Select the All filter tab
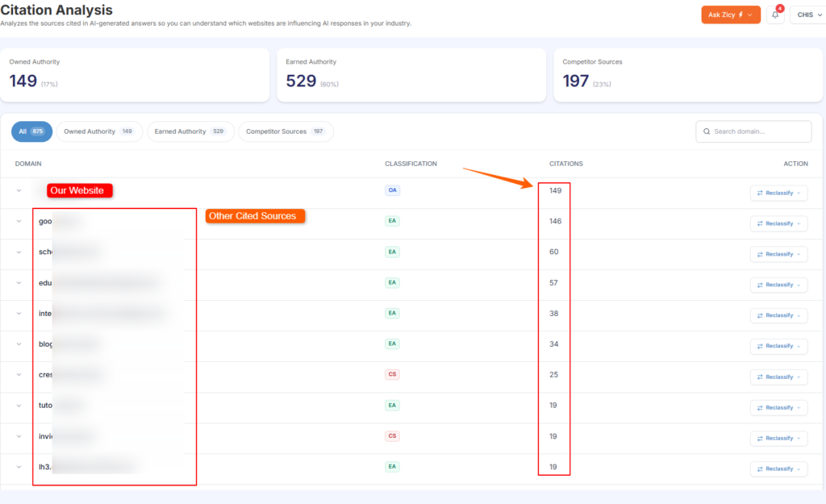 coord(31,131)
